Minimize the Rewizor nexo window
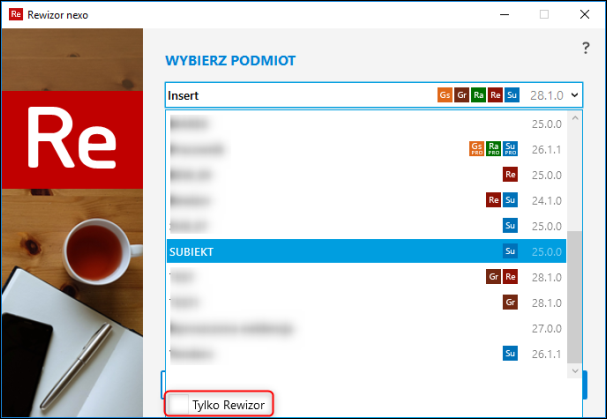This screenshot has height=419, width=607. tap(504, 14)
